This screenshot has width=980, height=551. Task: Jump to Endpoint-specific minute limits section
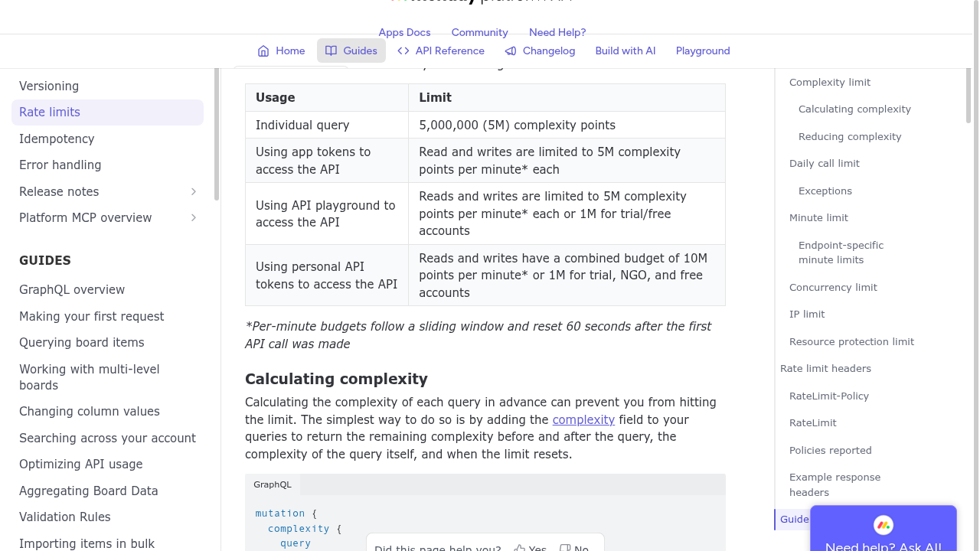point(841,253)
